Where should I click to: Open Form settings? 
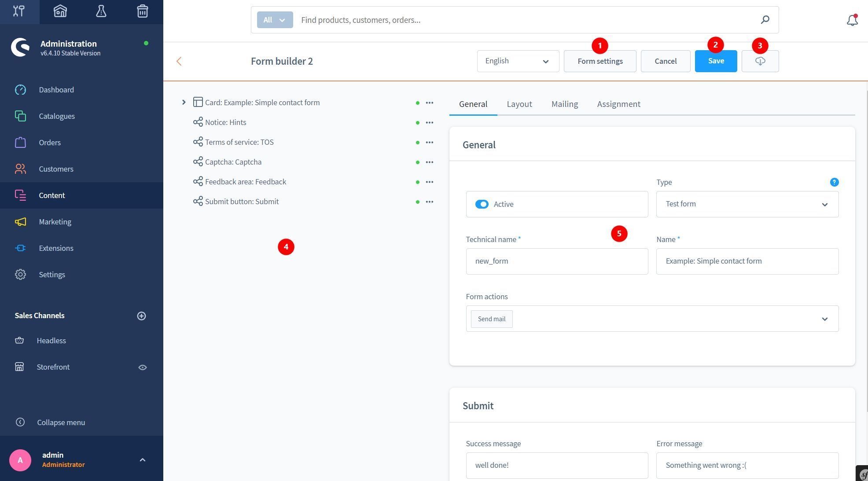point(600,61)
